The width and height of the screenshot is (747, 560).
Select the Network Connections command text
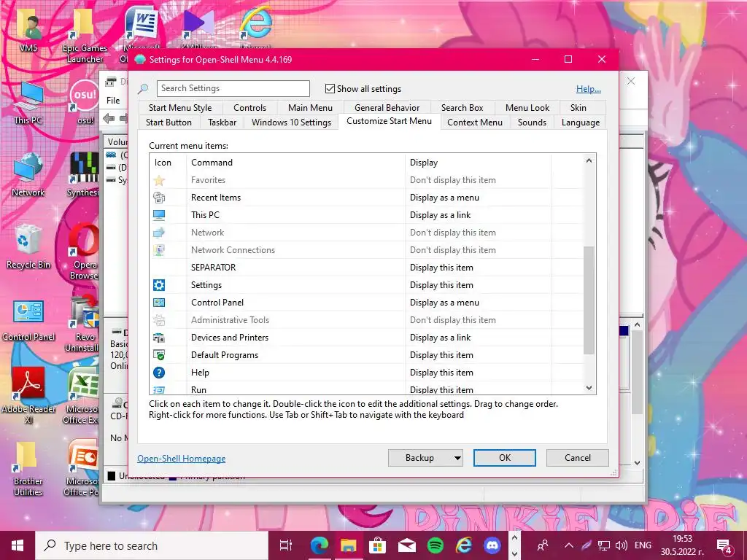pyautogui.click(x=233, y=250)
